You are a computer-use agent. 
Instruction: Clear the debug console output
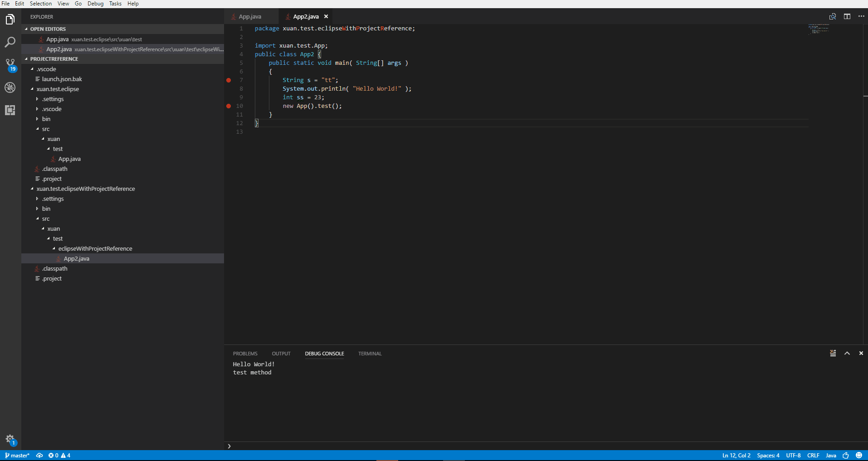(833, 353)
